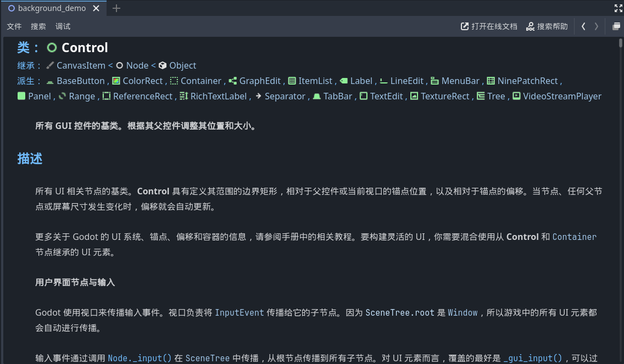624x364 pixels.
Task: Open TextEdit derived class link
Action: [x=386, y=96]
